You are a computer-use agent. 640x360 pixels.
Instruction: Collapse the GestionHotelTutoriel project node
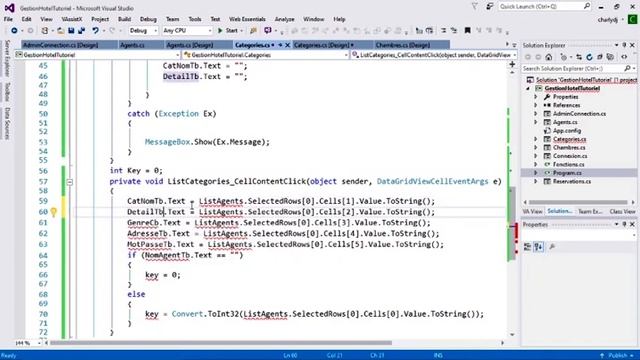pos(528,88)
